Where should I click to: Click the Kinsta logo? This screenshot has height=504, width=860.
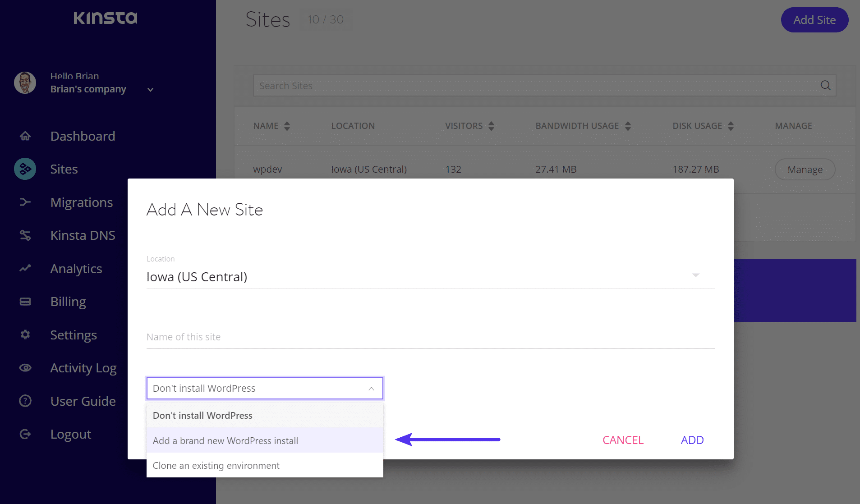[105, 18]
